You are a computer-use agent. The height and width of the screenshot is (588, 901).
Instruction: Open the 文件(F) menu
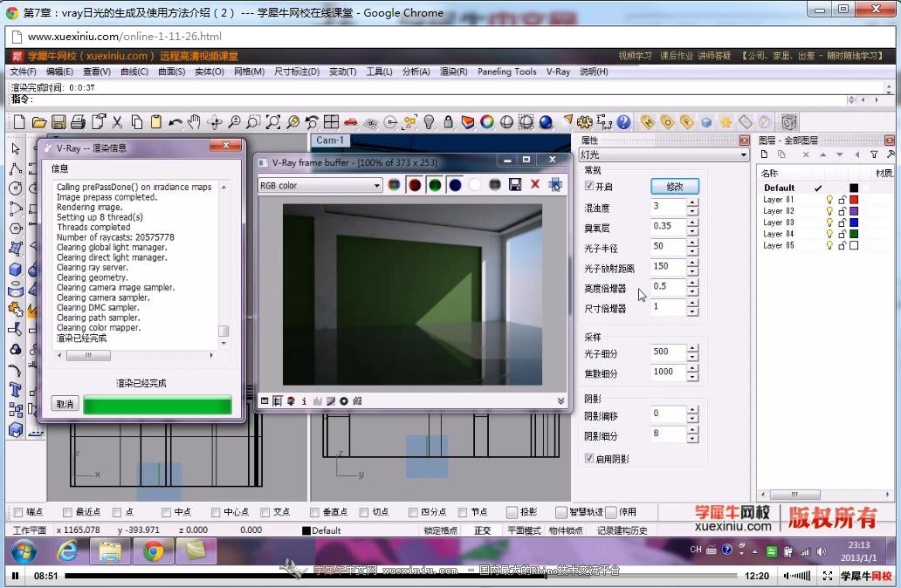pyautogui.click(x=23, y=72)
